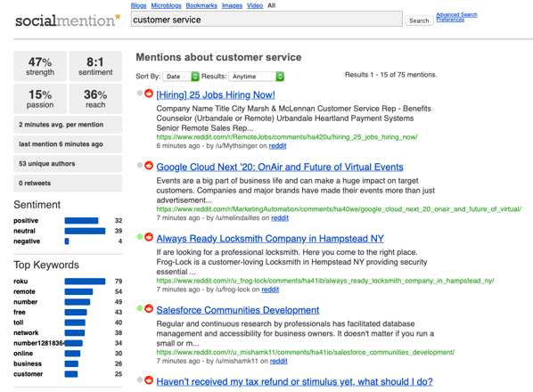Click green u_mishamk11 reddit URL
Image resolution: width=533 pixels, height=392 pixels.
(305, 352)
